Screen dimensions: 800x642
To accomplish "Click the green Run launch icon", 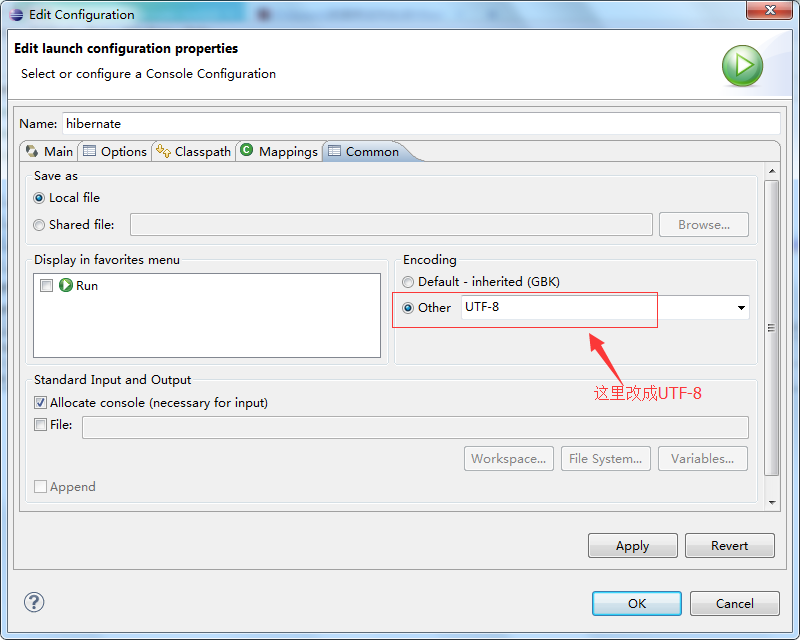I will tap(741, 64).
